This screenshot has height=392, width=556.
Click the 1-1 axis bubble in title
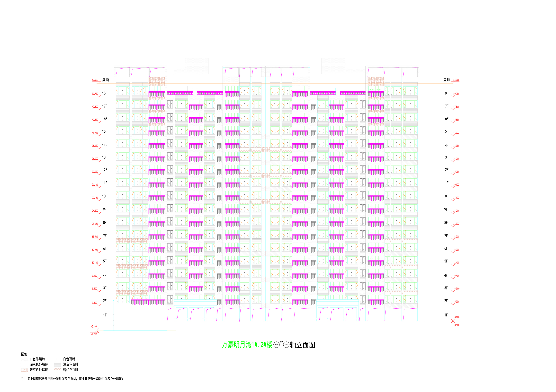[x=276, y=345]
